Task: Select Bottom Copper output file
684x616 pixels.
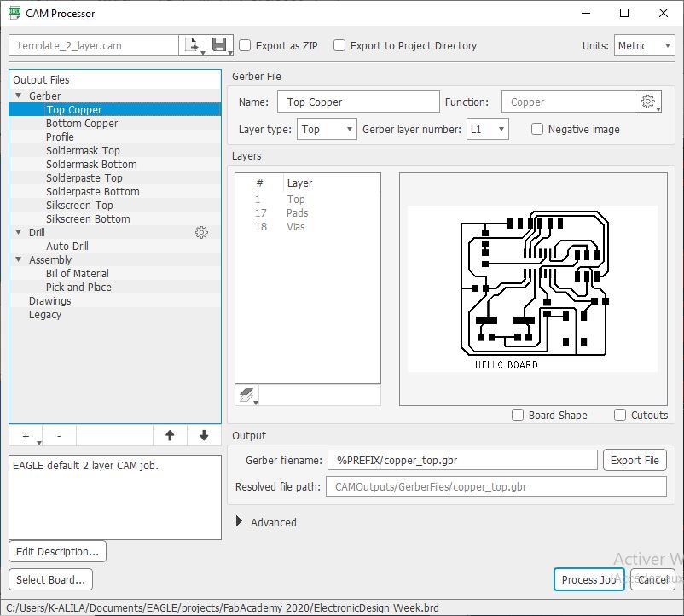Action: coord(115,124)
